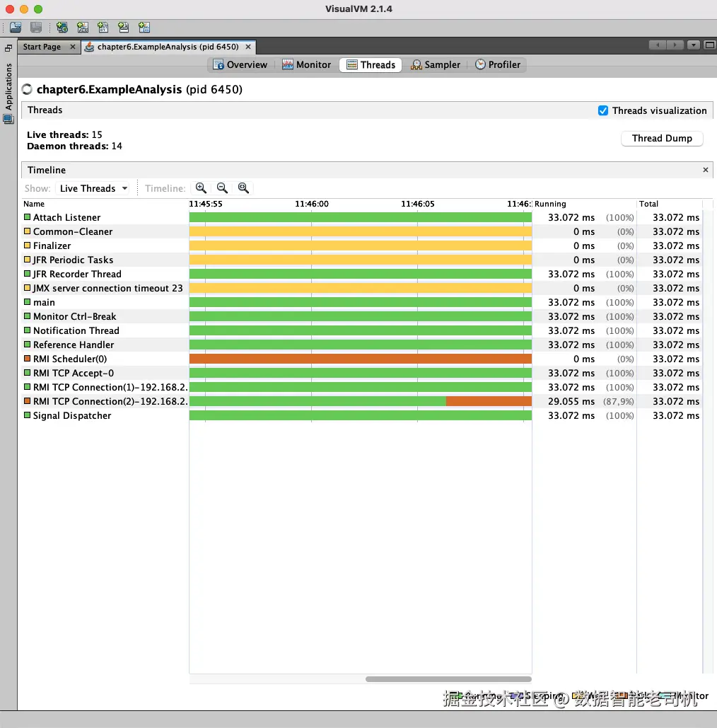Zoom out the threads timeline

[222, 188]
